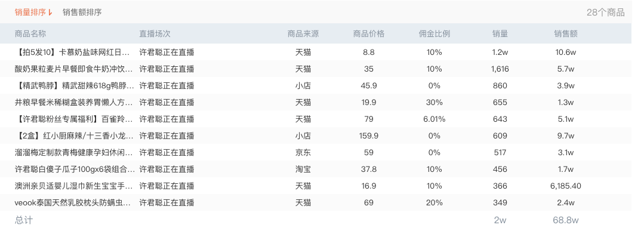This screenshot has width=644, height=231.
Task: Open 酸奶果粒麦片早餐 product row
Action: [x=75, y=69]
